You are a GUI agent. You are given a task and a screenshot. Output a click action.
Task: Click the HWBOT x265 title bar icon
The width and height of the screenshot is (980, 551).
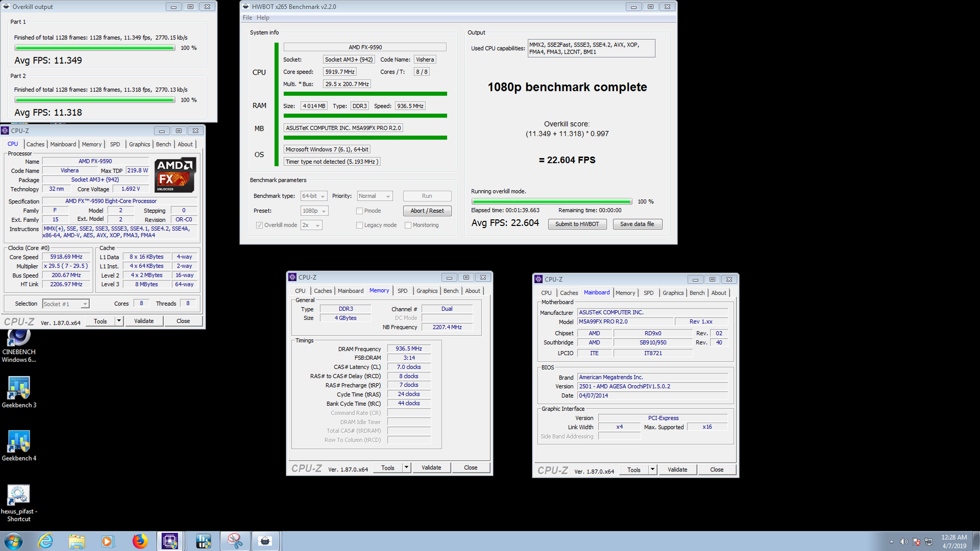246,7
